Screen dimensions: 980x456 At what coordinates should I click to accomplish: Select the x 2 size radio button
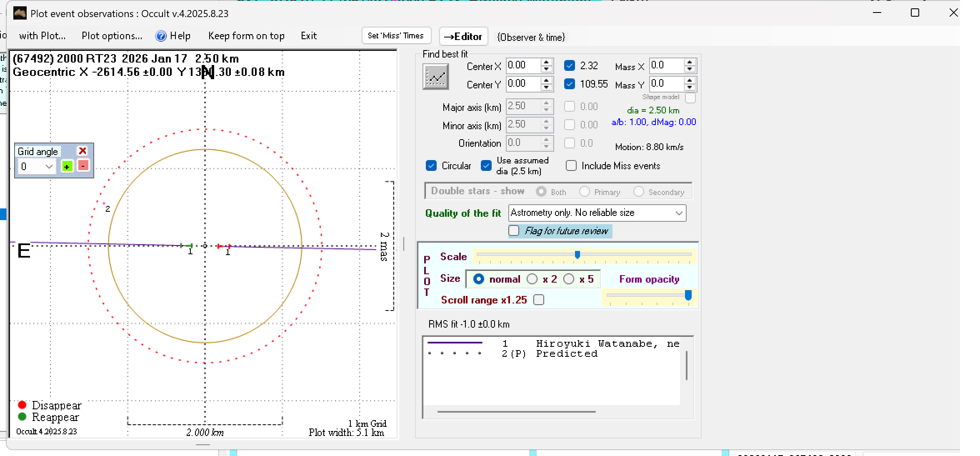click(532, 279)
